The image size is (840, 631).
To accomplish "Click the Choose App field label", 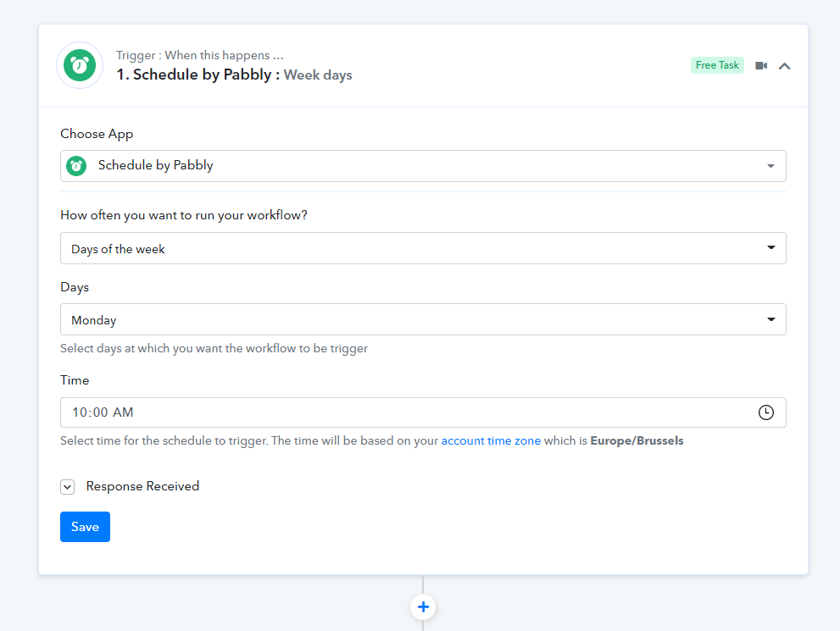I will [x=97, y=134].
